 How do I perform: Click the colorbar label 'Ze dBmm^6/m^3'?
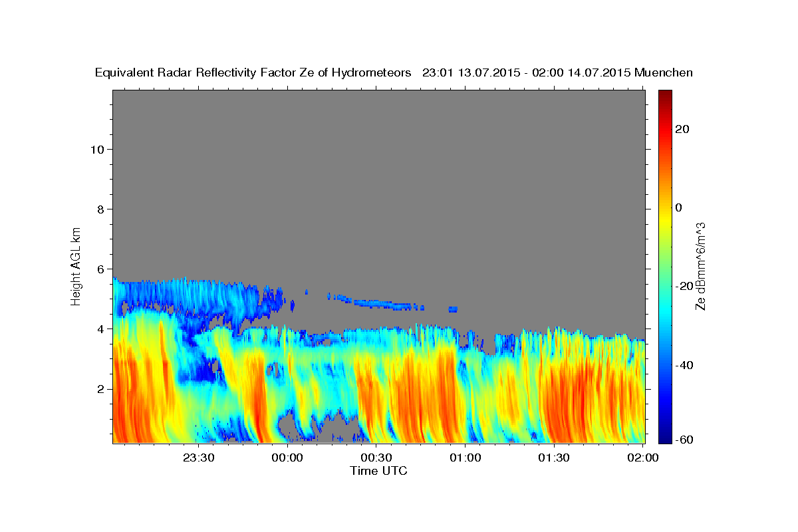click(700, 266)
